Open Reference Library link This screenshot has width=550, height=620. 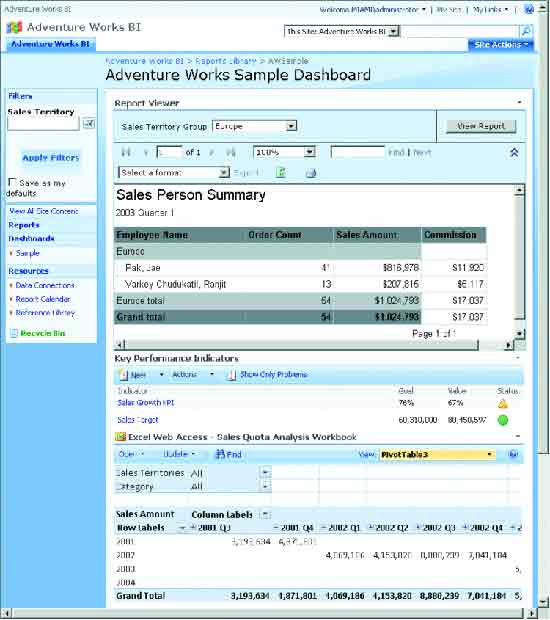pos(45,313)
